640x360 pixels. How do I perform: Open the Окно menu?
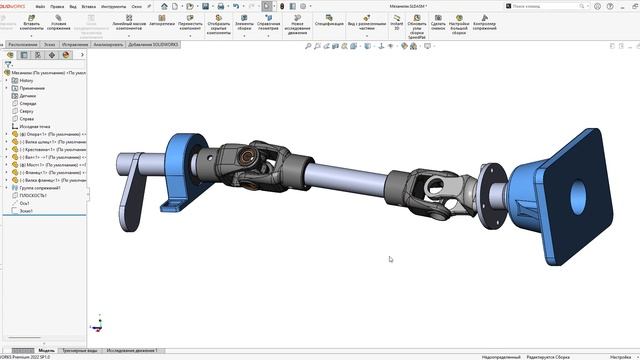click(136, 7)
